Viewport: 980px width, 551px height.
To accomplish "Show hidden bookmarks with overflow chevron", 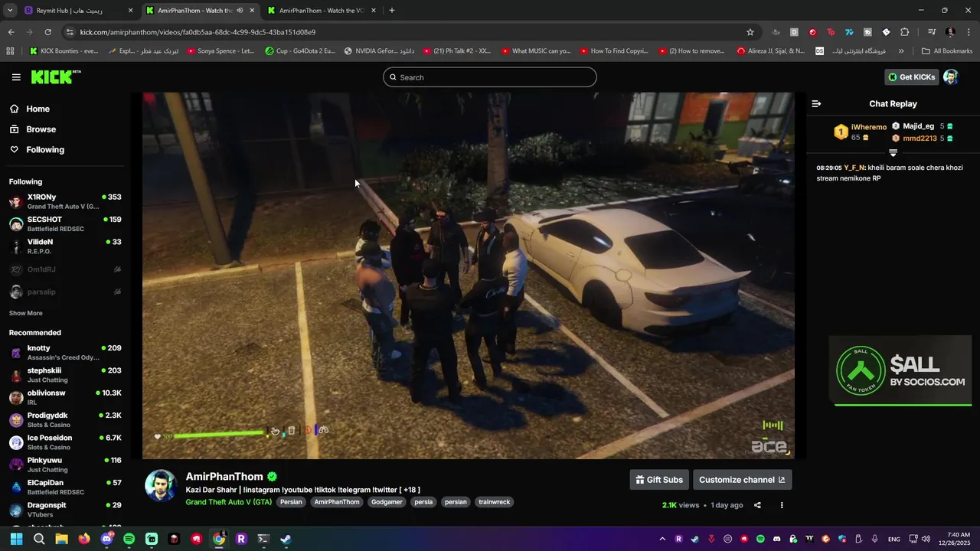I will coord(901,51).
